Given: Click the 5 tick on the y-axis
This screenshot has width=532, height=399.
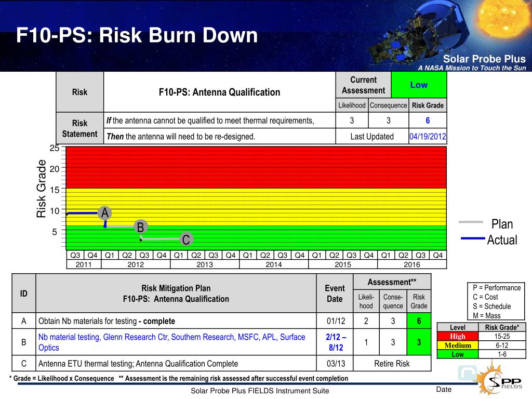Looking at the screenshot, I should tap(55, 232).
